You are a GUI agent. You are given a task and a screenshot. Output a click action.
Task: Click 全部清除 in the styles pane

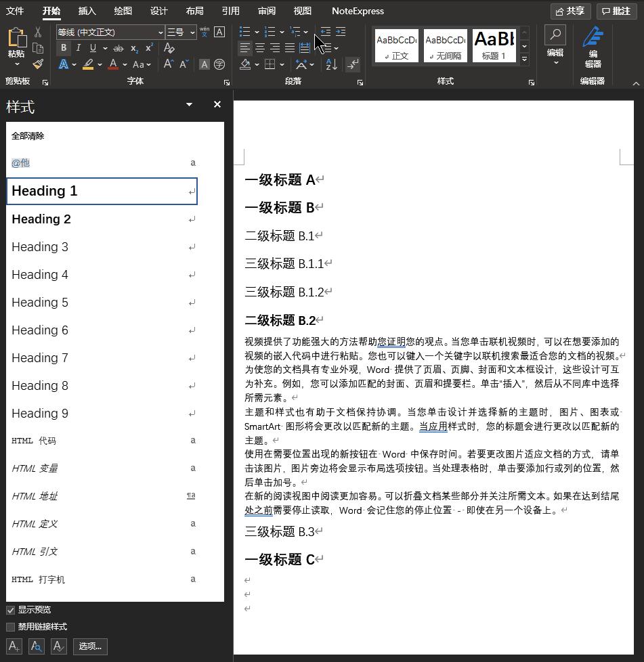(28, 136)
